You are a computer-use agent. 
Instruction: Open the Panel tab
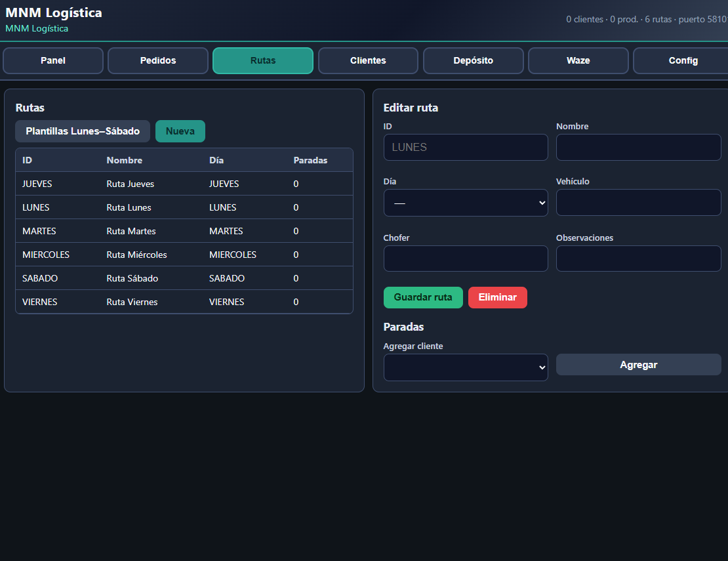point(53,60)
